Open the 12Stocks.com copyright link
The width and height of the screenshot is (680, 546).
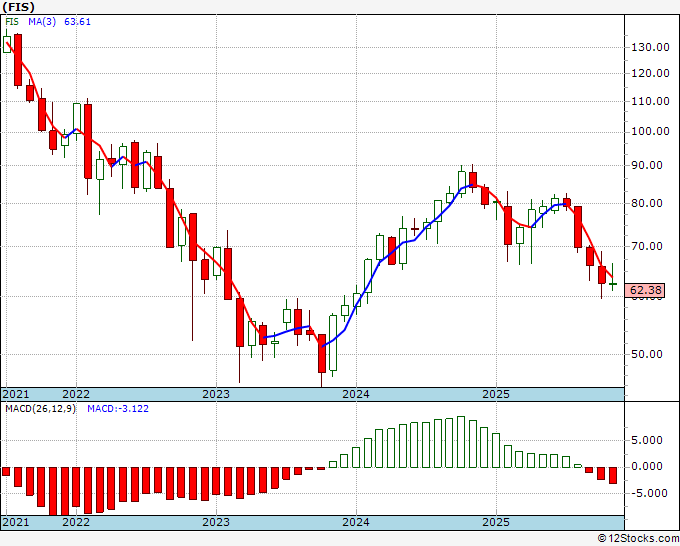pos(638,539)
